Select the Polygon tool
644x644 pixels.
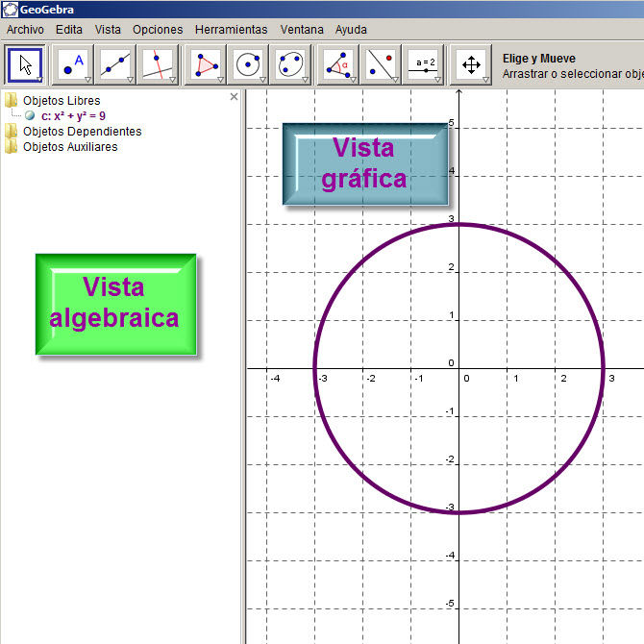pyautogui.click(x=206, y=64)
